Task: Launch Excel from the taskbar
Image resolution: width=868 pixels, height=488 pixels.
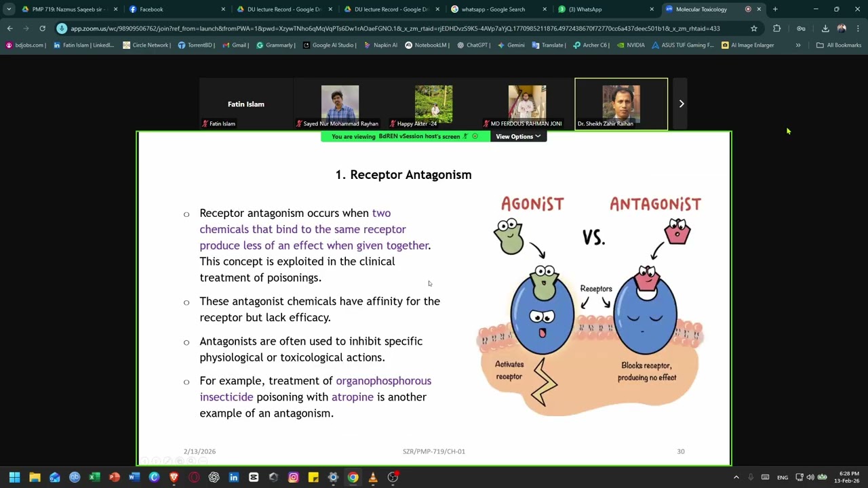Action: 94,477
